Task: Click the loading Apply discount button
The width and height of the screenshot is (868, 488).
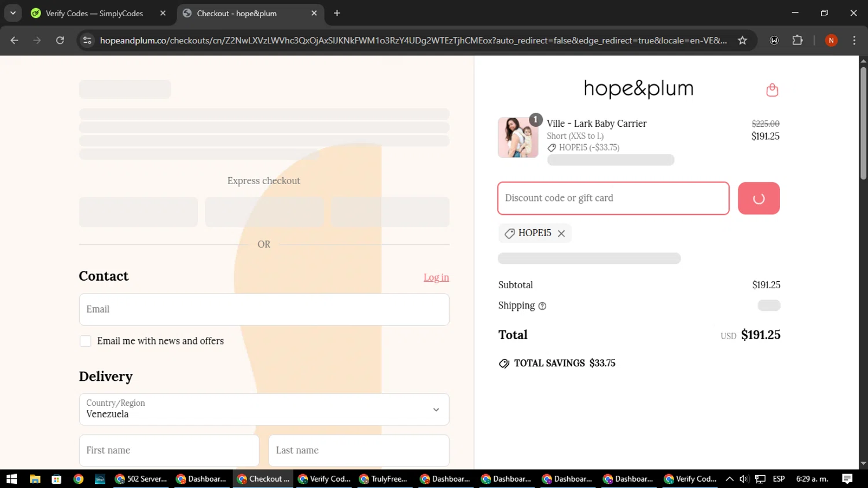Action: [759, 199]
